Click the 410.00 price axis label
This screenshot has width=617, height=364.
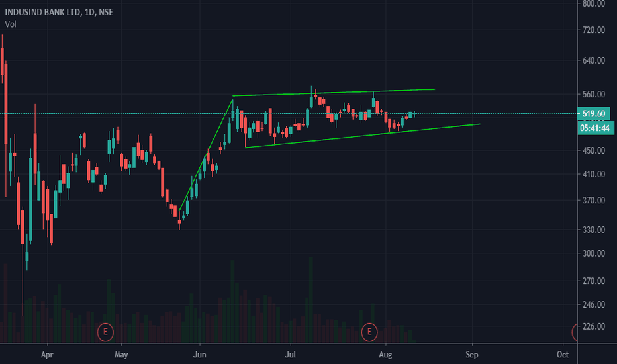[594, 174]
